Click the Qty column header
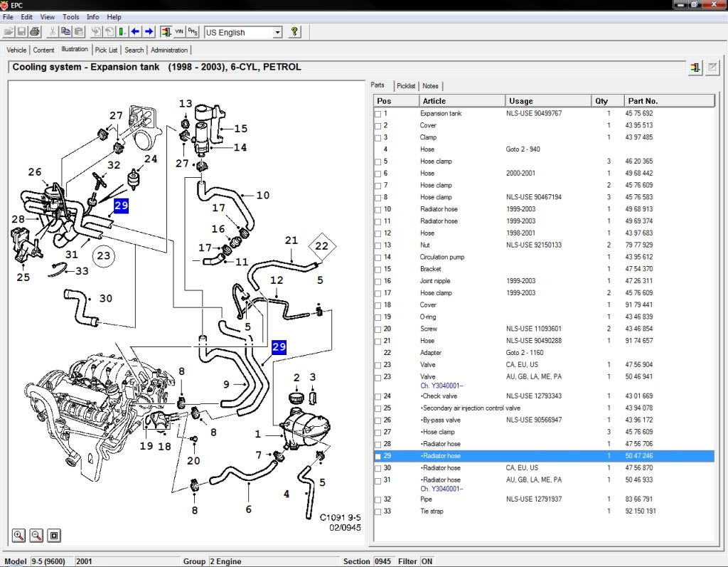Image resolution: width=728 pixels, height=567 pixels. click(607, 101)
